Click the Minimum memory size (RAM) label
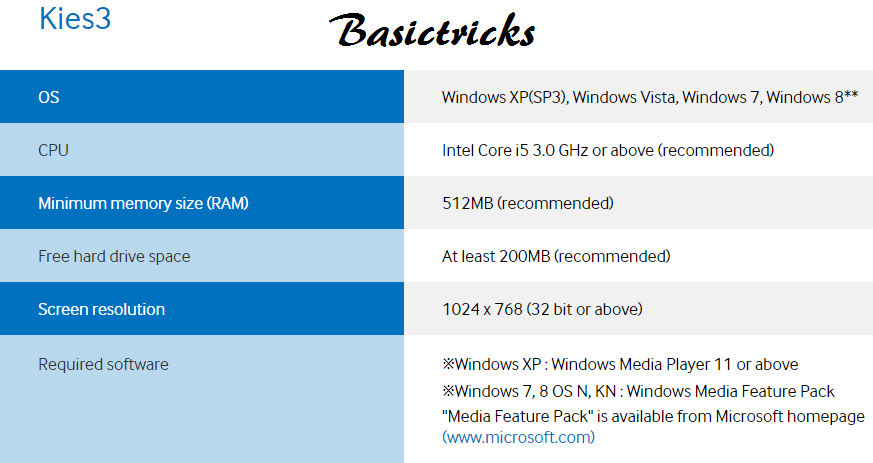 [143, 203]
